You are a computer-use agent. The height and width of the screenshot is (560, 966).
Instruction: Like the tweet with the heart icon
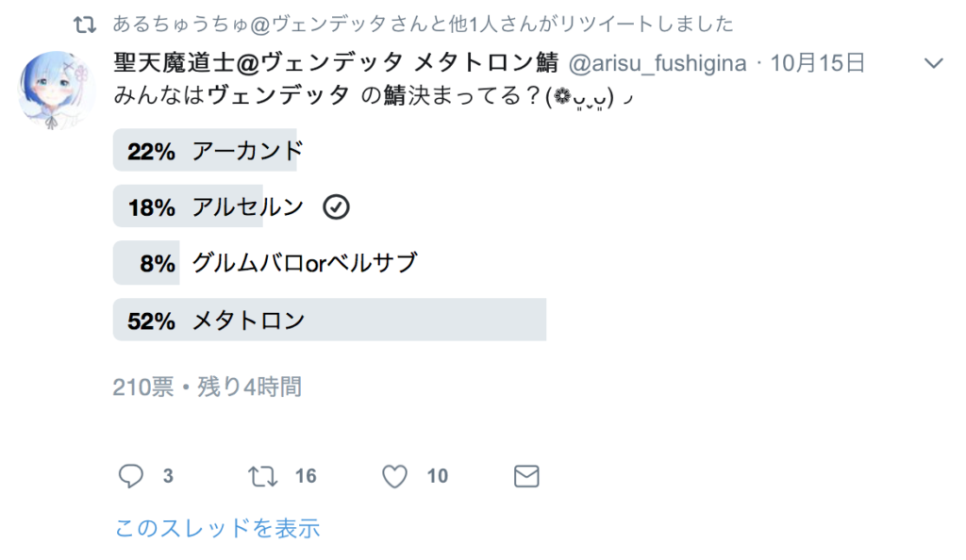(x=394, y=476)
